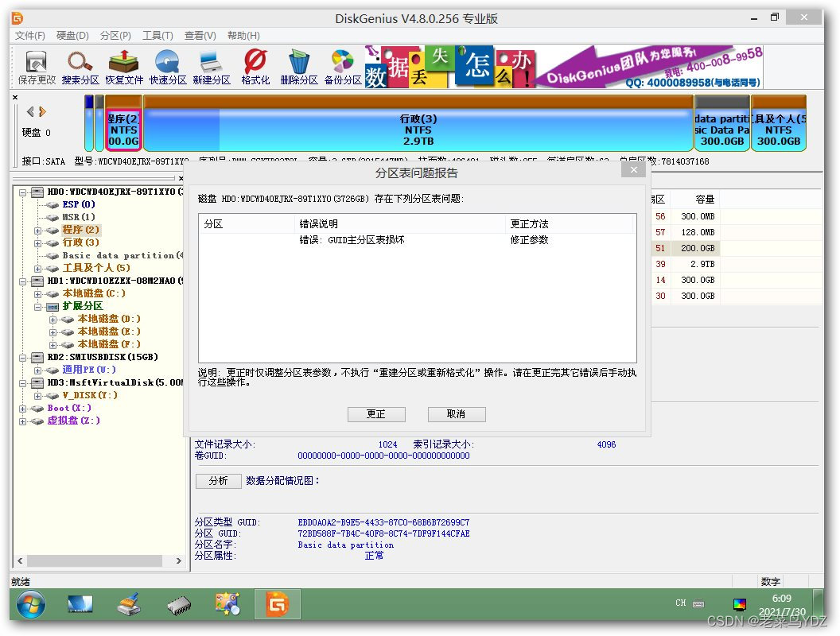Image resolution: width=840 pixels, height=636 pixels.
Task: Open the 备份分区 backup partition tool
Action: [x=343, y=68]
